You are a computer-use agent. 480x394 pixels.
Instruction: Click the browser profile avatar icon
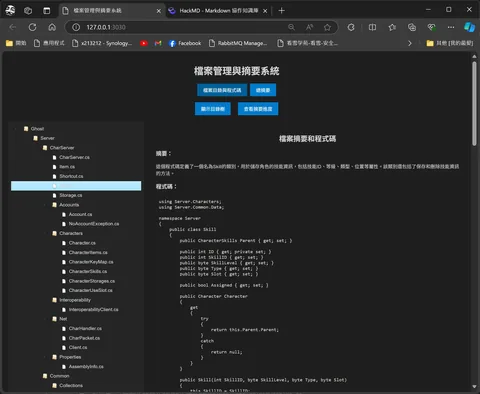[x=10, y=11]
